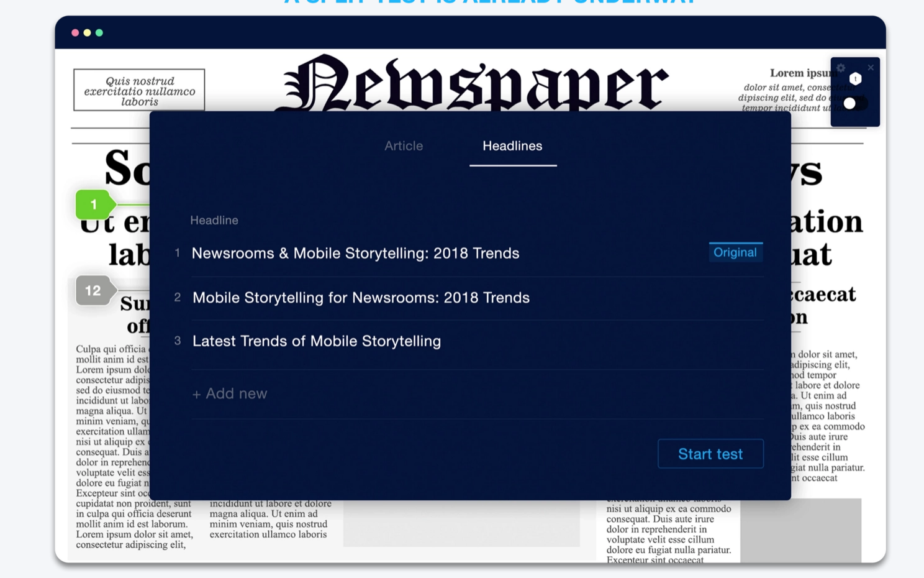Select headline "Latest Trends of Mobile Storytelling"

click(317, 341)
